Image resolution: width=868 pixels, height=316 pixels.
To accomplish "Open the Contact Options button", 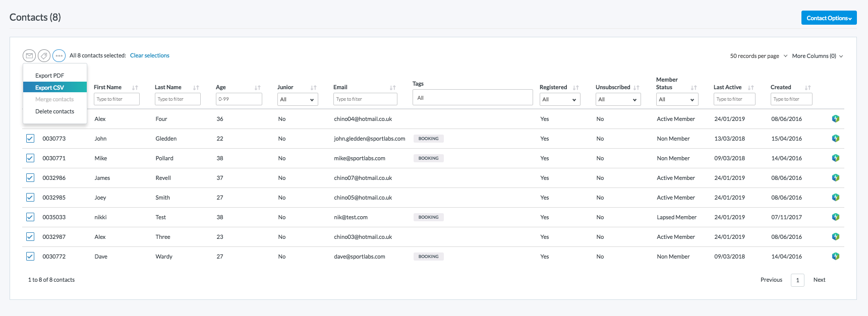I will tap(829, 18).
